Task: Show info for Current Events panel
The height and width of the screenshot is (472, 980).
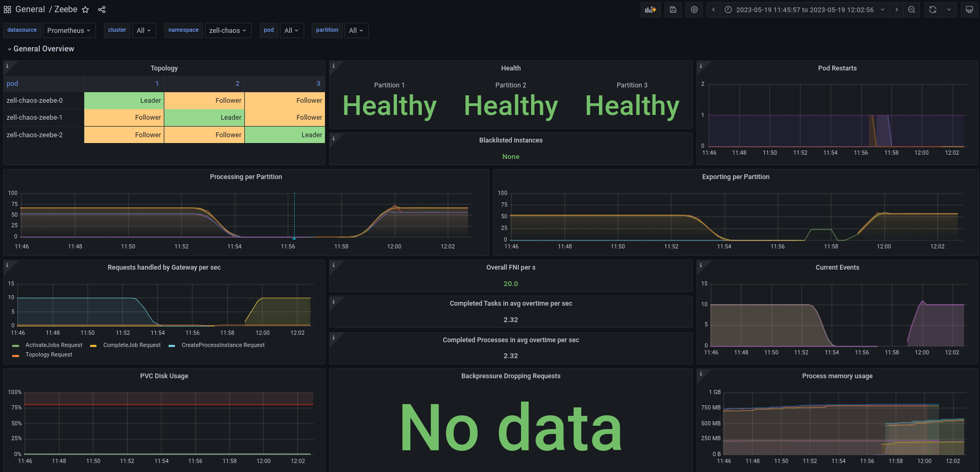Action: click(x=701, y=265)
